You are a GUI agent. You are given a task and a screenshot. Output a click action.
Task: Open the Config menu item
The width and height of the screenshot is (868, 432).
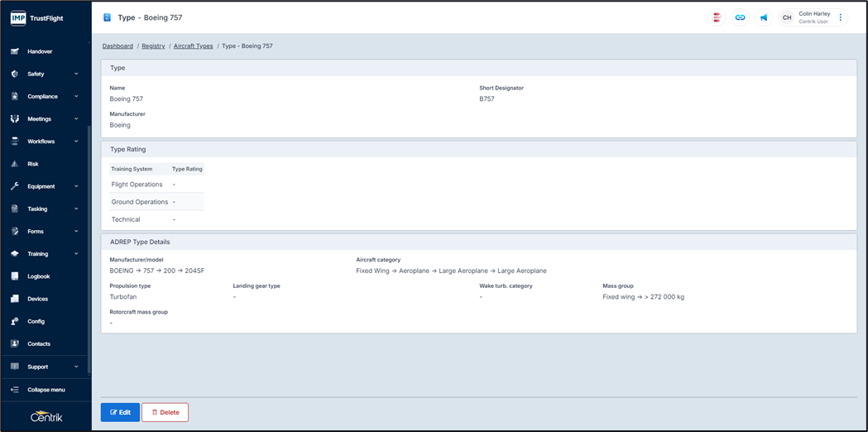tap(36, 321)
